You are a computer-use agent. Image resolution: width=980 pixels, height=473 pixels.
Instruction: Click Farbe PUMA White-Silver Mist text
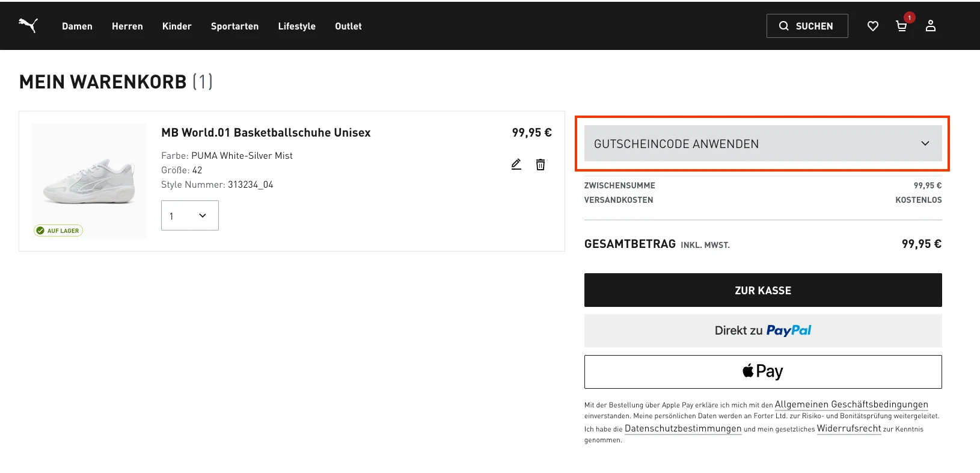(227, 156)
